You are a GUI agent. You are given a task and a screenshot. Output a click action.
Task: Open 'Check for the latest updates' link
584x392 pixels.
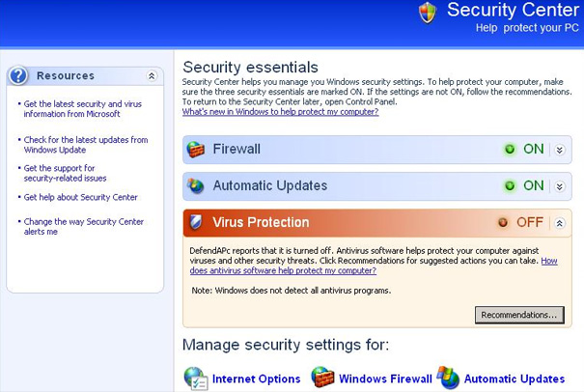(x=86, y=145)
